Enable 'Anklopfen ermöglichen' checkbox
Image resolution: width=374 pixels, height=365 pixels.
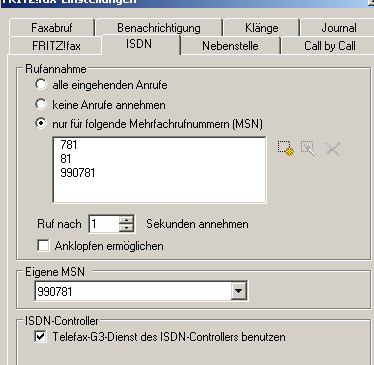click(43, 246)
